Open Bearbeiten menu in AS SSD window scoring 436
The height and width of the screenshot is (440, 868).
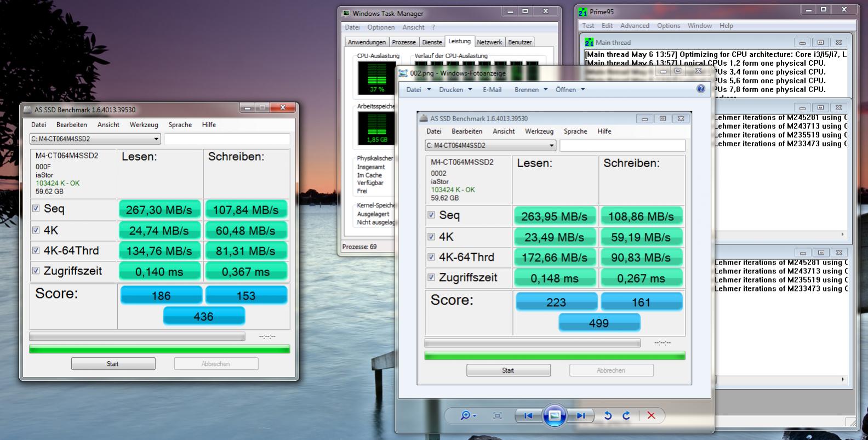72,124
